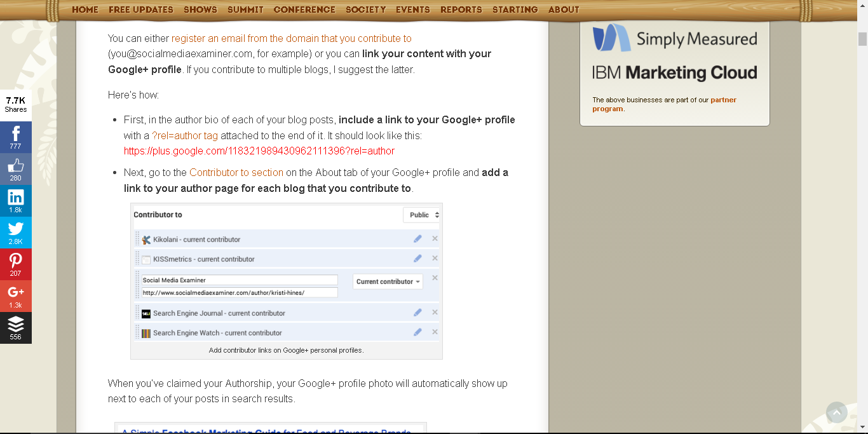868x434 pixels.
Task: Open the STARTING menu item
Action: point(515,10)
